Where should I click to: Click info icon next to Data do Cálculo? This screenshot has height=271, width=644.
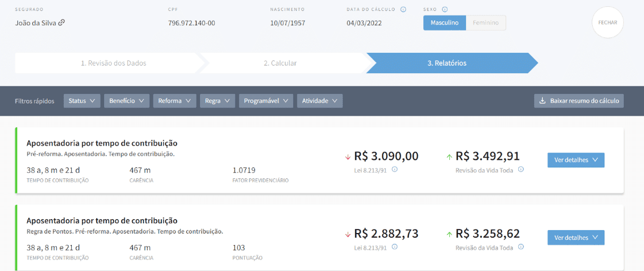pyautogui.click(x=403, y=10)
